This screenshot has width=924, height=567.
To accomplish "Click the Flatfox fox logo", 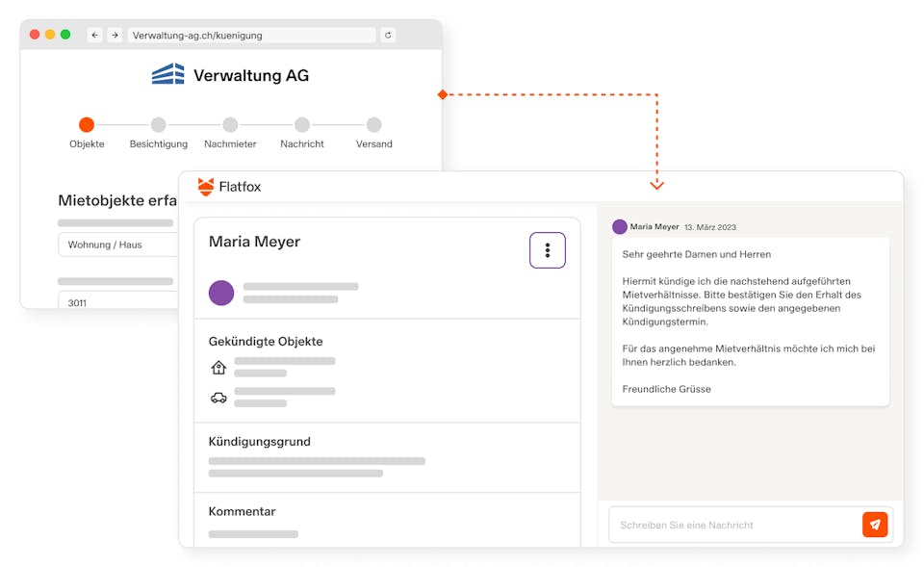I will [206, 187].
